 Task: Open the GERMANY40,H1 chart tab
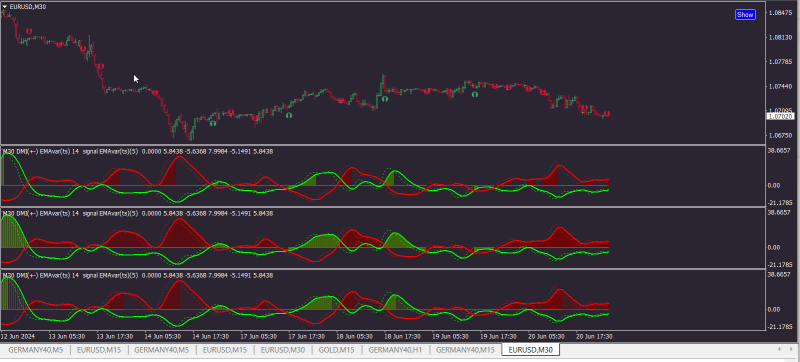[395, 350]
